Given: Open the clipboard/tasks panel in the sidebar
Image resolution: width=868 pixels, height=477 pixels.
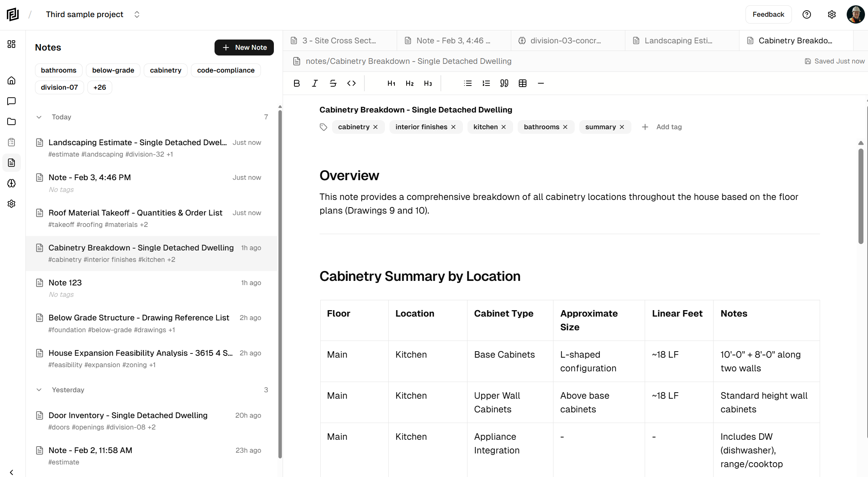Looking at the screenshot, I should coord(11,142).
